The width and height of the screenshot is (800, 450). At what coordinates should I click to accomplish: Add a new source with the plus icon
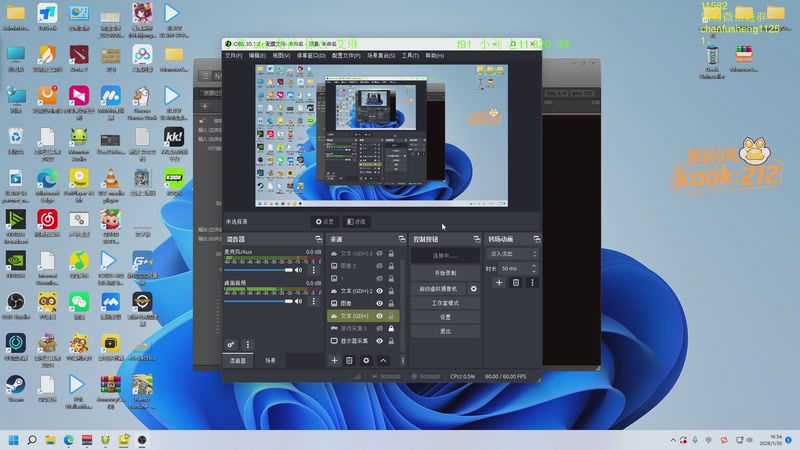334,360
